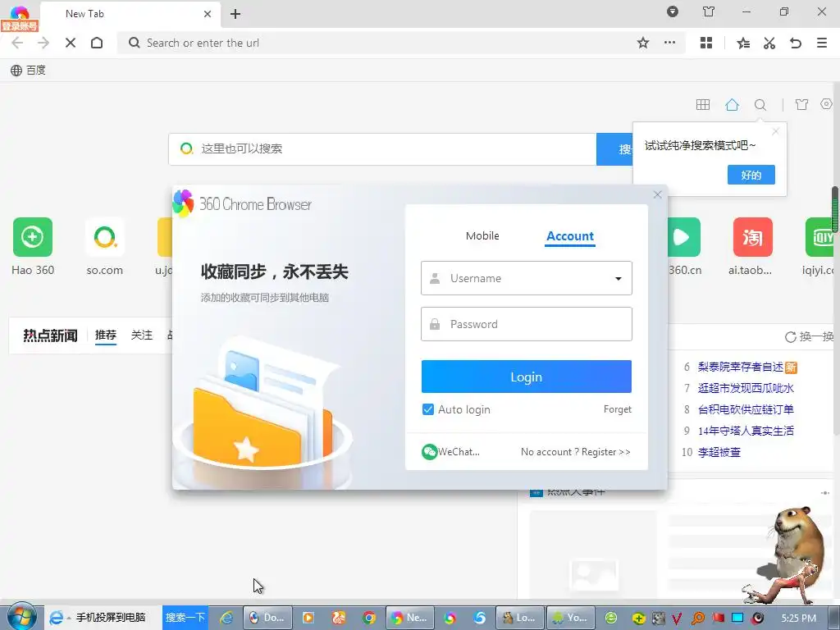Refresh hot list with 换一换
The image size is (840, 630).
tap(809, 336)
